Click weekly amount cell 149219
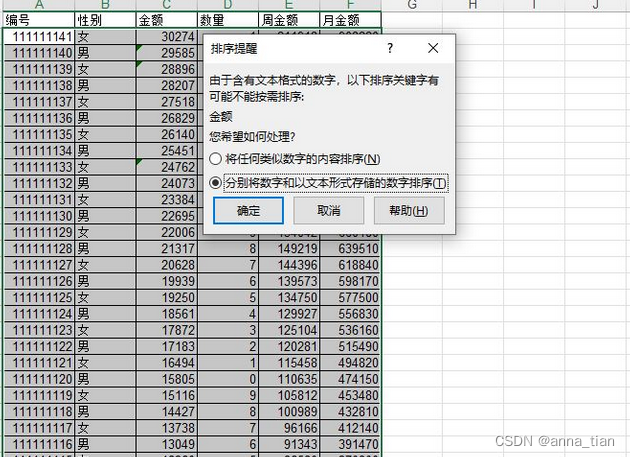 tap(289, 248)
